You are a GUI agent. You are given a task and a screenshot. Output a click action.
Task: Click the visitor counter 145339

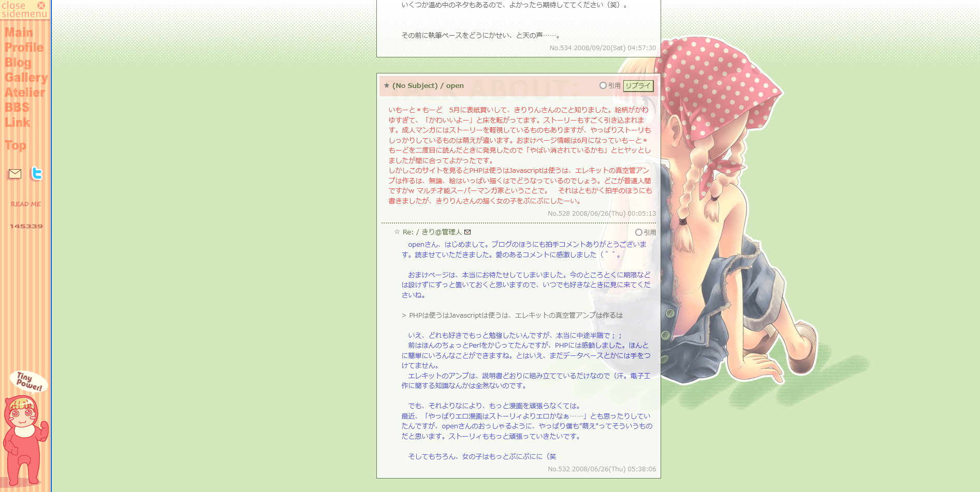(x=26, y=226)
